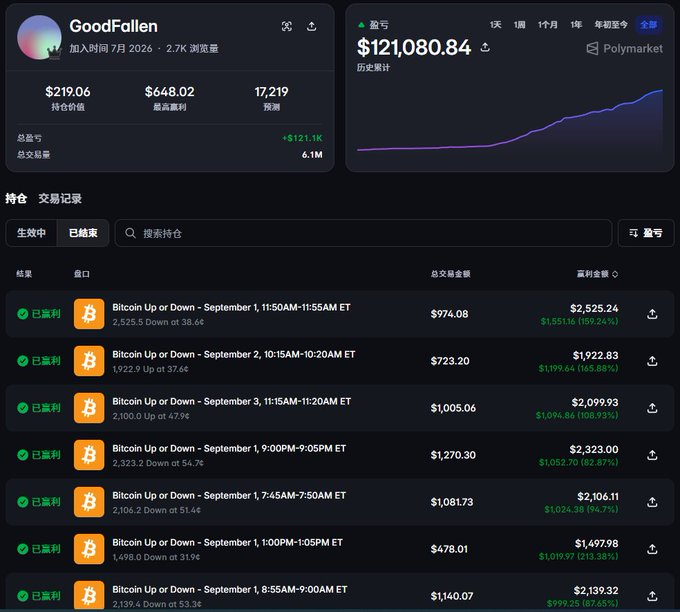This screenshot has width=680, height=612.
Task: Open the September 1, 1:00PM-1:05PM market
Action: click(x=227, y=543)
